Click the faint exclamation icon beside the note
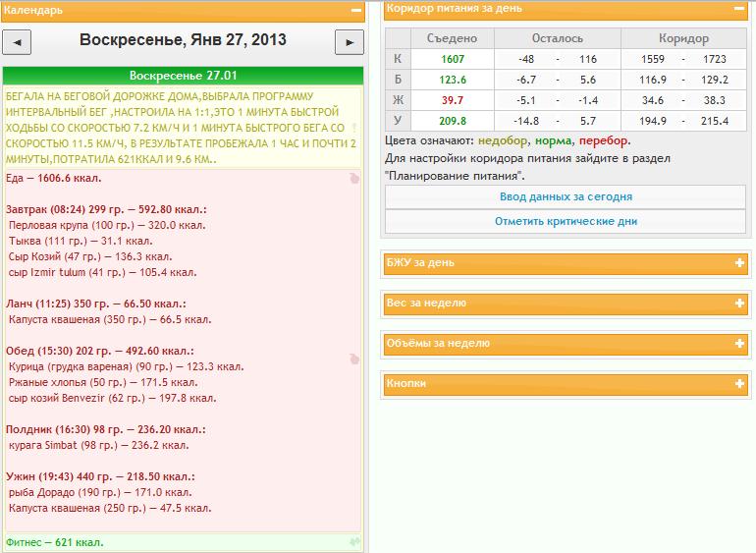 [x=354, y=128]
